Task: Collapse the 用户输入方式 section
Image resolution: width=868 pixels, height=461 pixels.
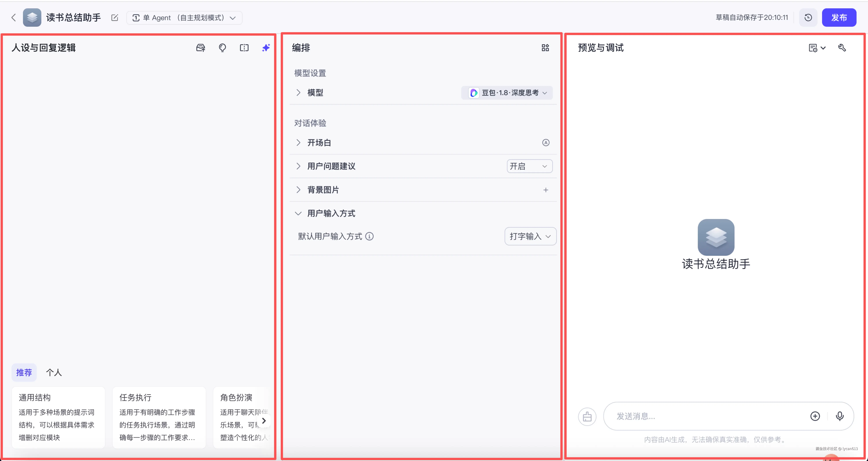Action: click(x=298, y=213)
